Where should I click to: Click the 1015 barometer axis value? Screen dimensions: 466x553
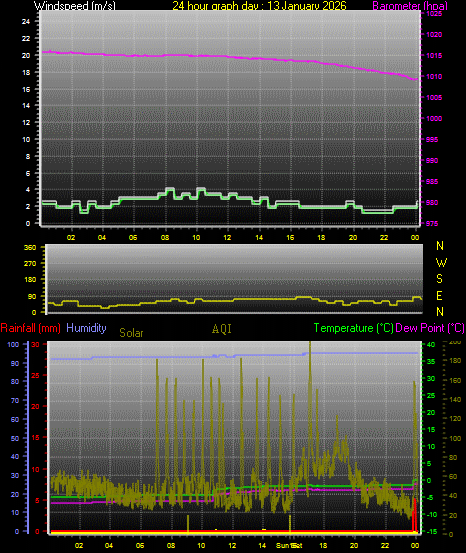(x=434, y=56)
